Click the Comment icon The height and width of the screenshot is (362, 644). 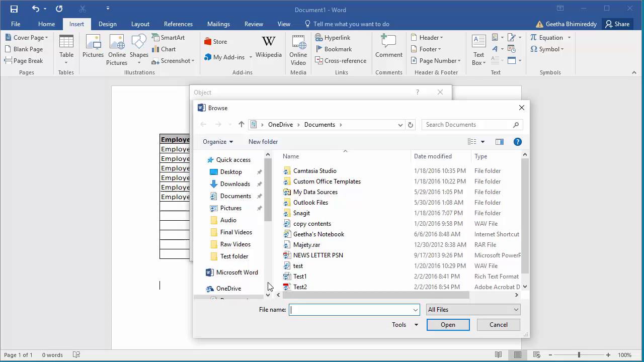[389, 46]
